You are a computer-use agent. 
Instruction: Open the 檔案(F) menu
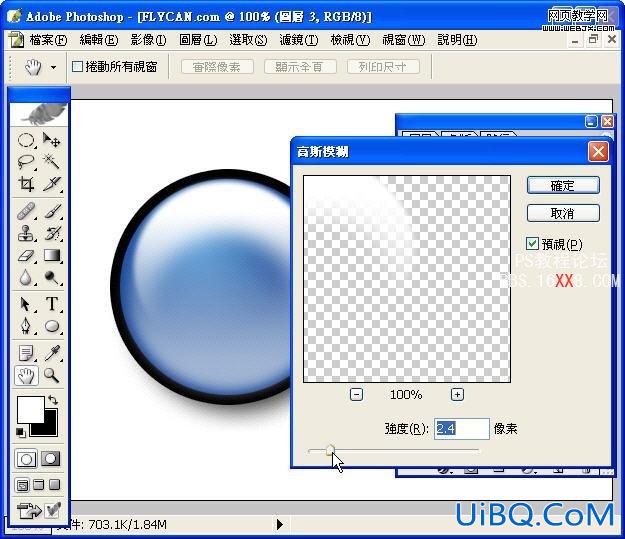[48, 40]
